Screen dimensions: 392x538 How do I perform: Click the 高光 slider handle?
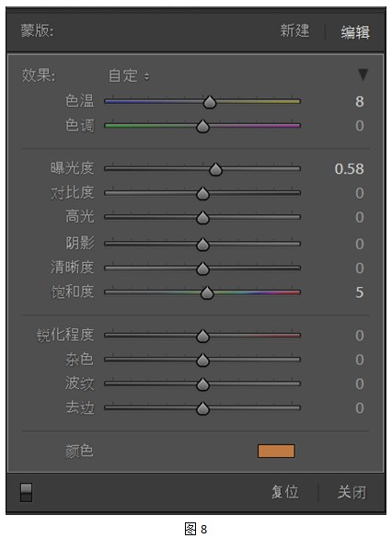pyautogui.click(x=202, y=218)
